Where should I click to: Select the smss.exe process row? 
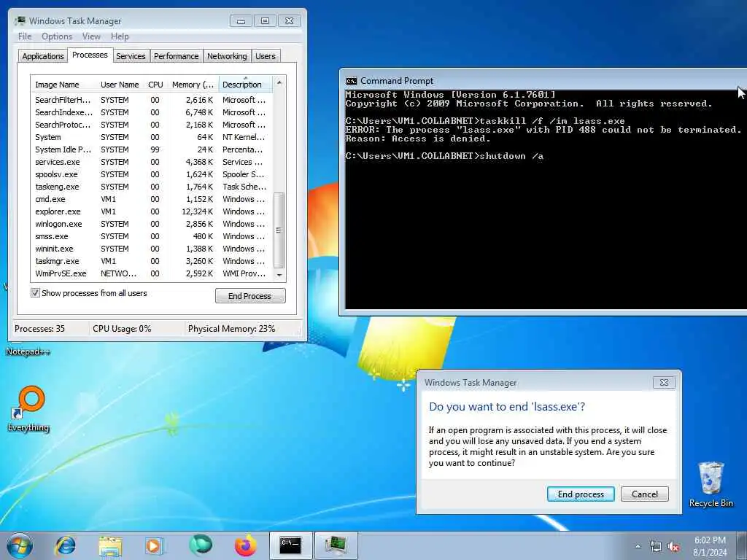click(152, 236)
